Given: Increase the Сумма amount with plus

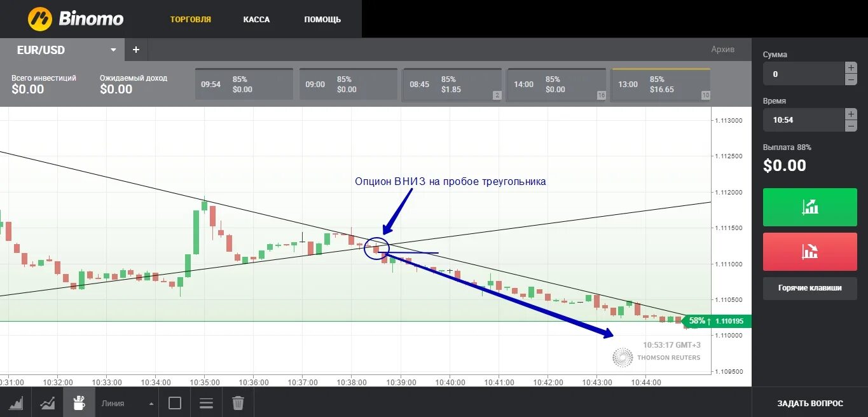Looking at the screenshot, I should point(851,67).
